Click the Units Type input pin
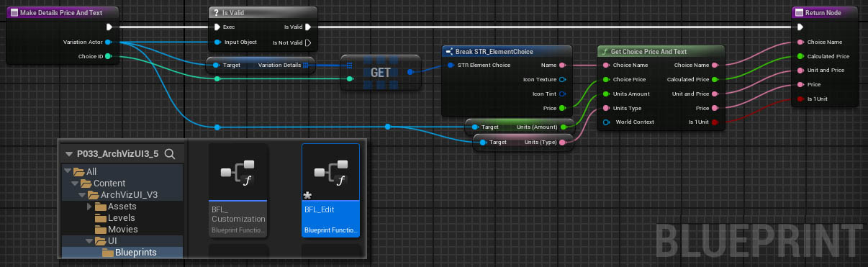Viewport: 868px width, 267px height. pos(606,108)
